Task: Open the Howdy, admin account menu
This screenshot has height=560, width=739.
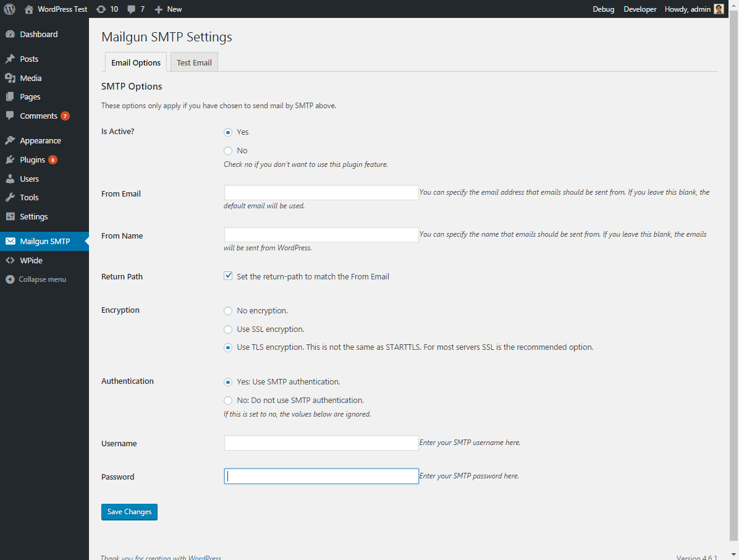Action: click(687, 9)
